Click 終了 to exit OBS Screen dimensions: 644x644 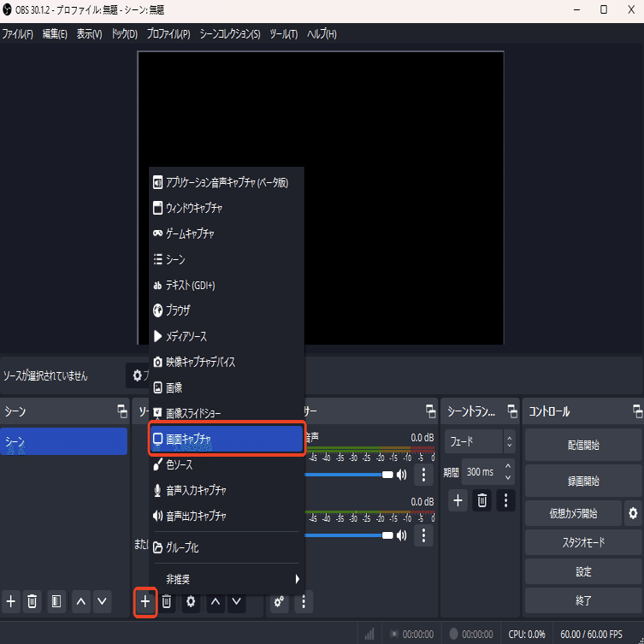click(x=583, y=600)
